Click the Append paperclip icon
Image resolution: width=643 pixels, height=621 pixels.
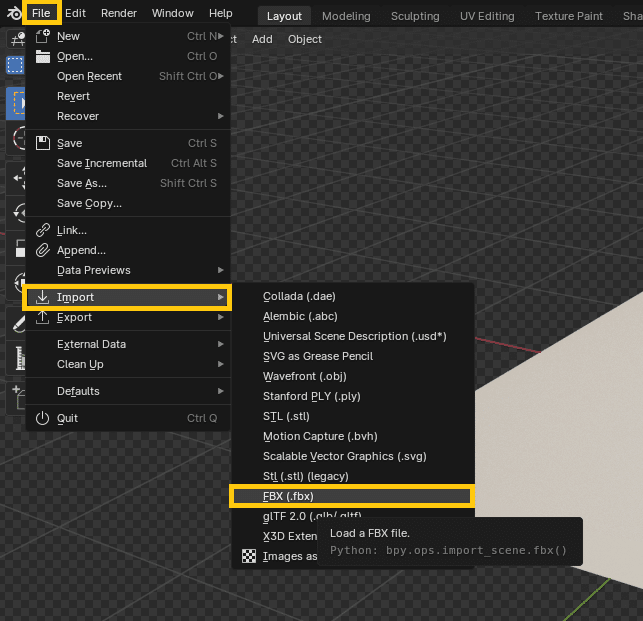pyautogui.click(x=42, y=250)
